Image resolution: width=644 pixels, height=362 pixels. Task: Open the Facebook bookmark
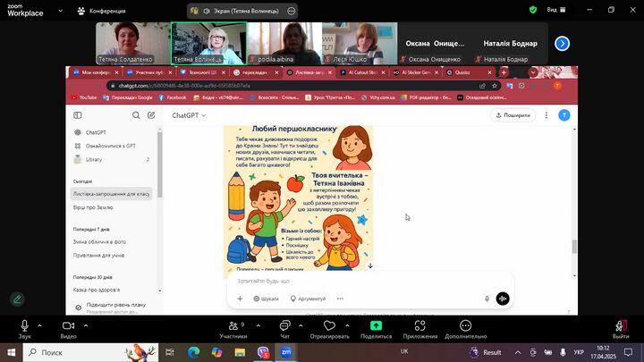[173, 97]
